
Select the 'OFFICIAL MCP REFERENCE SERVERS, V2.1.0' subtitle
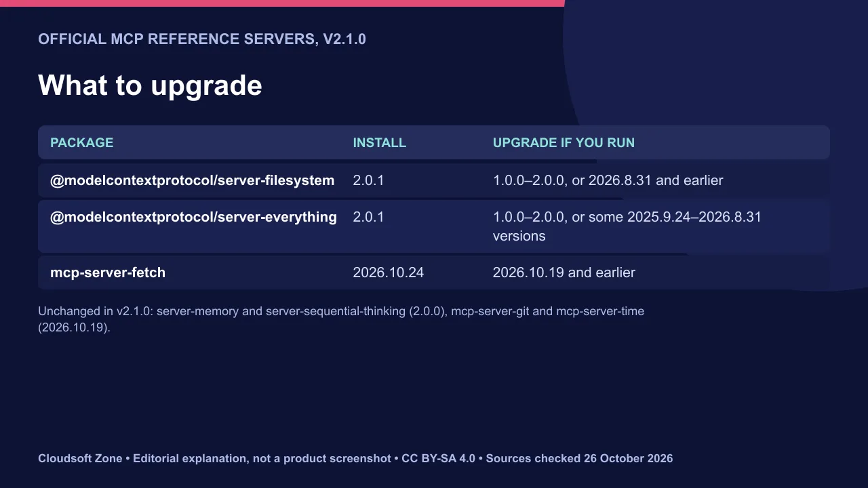202,39
